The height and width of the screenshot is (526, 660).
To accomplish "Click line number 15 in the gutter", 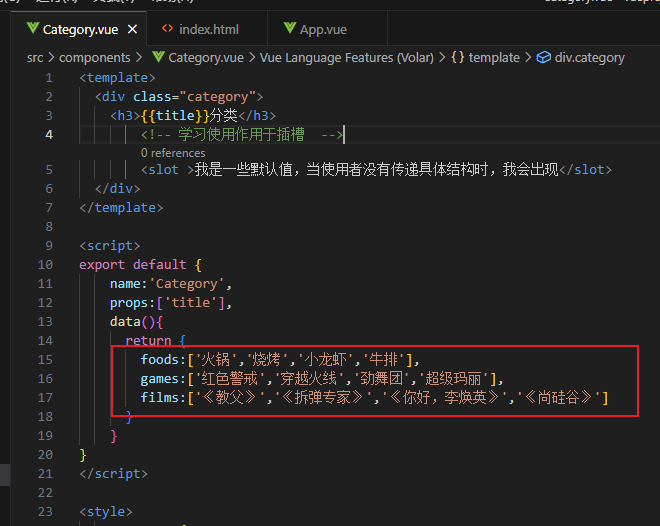I will coord(45,360).
